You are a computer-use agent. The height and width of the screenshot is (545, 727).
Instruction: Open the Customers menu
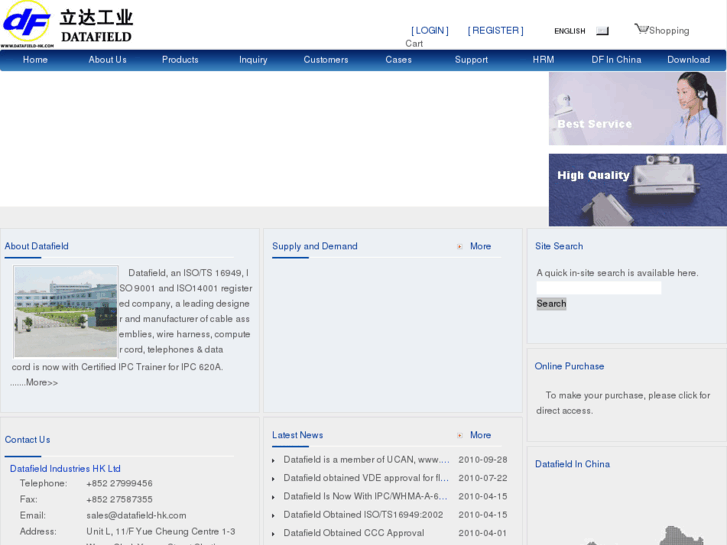pos(325,60)
